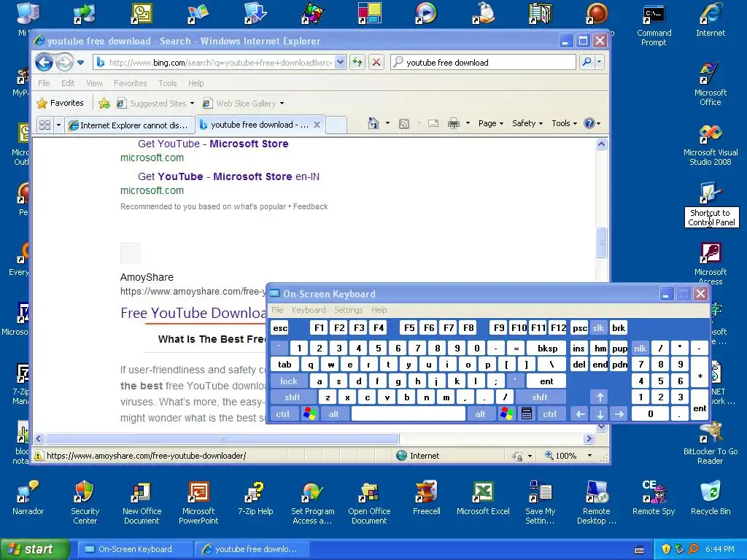The image size is (747, 560).
Task: Open the address bar dropdown arrow
Action: (340, 62)
